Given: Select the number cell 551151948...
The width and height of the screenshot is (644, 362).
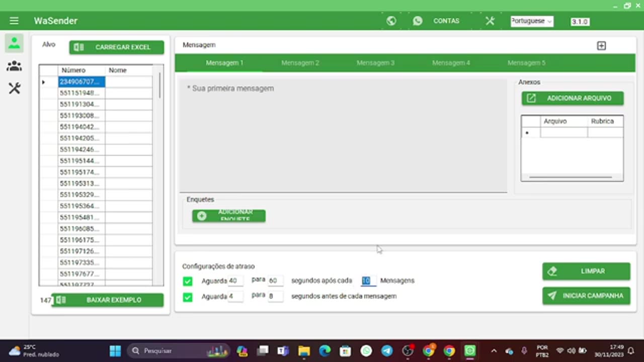Looking at the screenshot, I should pyautogui.click(x=82, y=93).
